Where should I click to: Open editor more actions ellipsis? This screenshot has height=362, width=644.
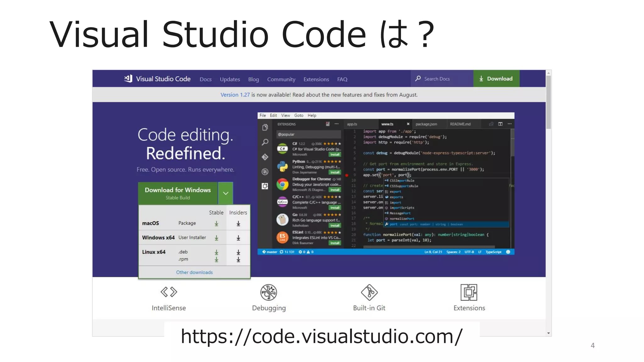tap(509, 124)
